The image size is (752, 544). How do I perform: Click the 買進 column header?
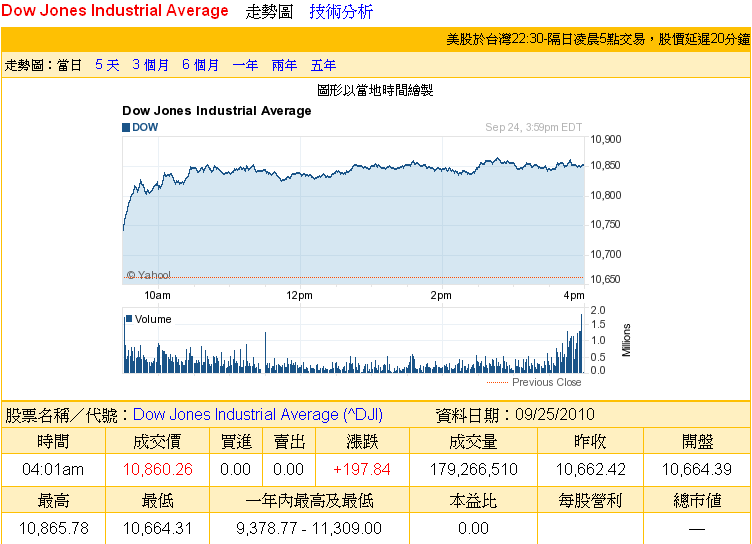[236, 441]
